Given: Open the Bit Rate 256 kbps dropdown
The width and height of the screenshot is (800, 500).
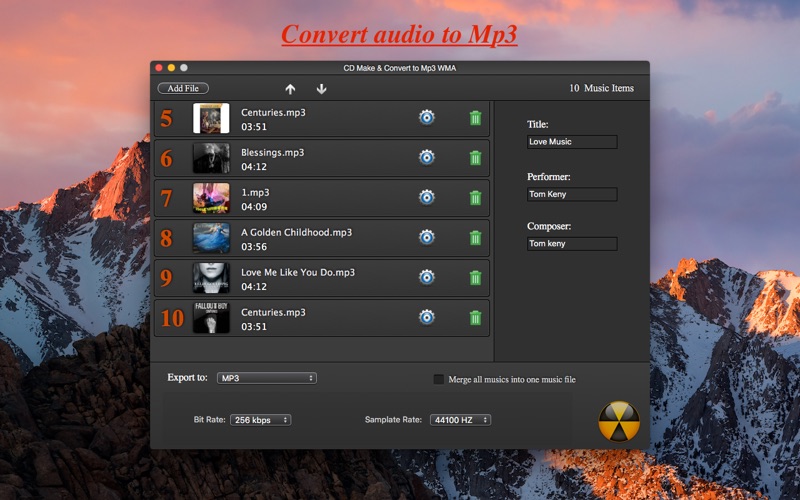Looking at the screenshot, I should pos(261,420).
